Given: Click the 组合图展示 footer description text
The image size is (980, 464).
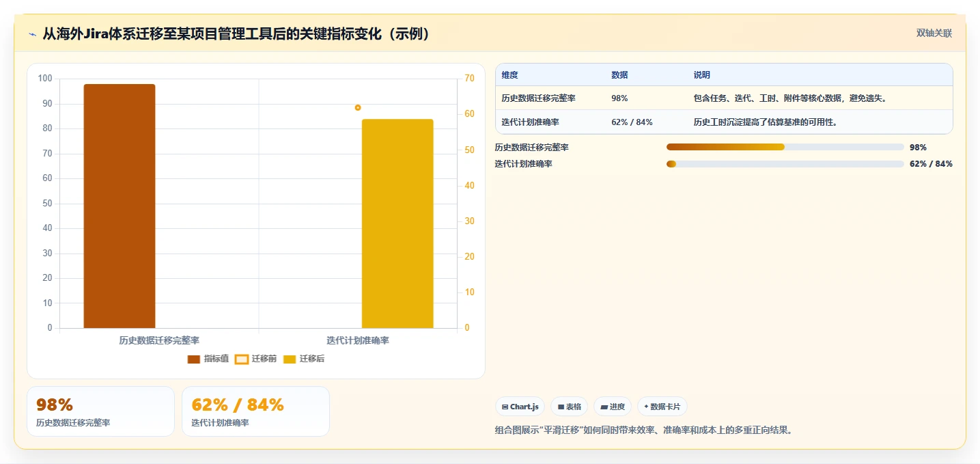Looking at the screenshot, I should (643, 431).
